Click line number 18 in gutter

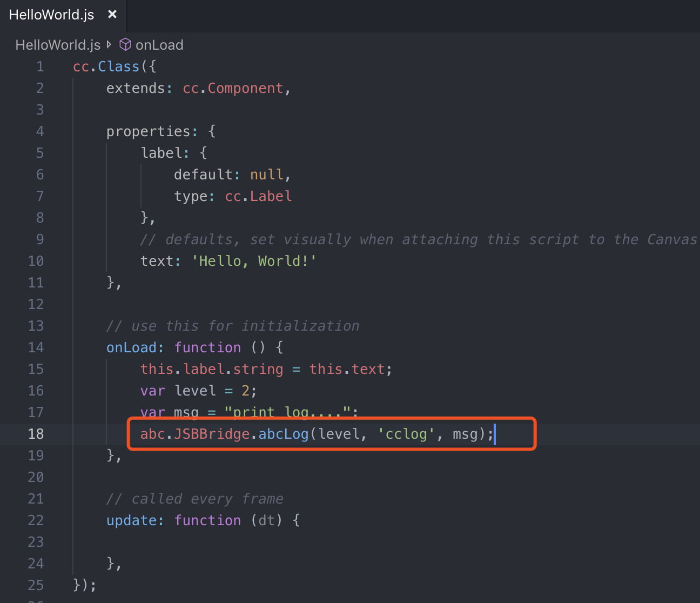point(36,434)
